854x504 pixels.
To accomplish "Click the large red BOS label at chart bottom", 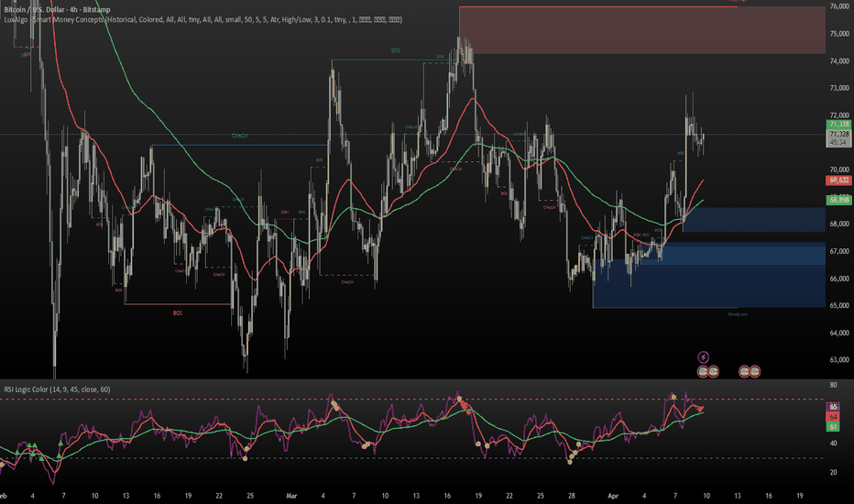I will [178, 313].
